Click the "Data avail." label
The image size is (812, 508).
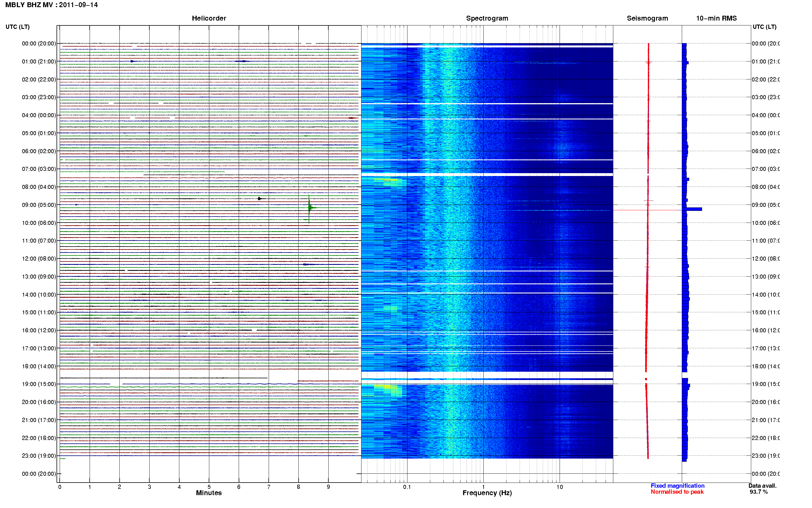point(762,486)
